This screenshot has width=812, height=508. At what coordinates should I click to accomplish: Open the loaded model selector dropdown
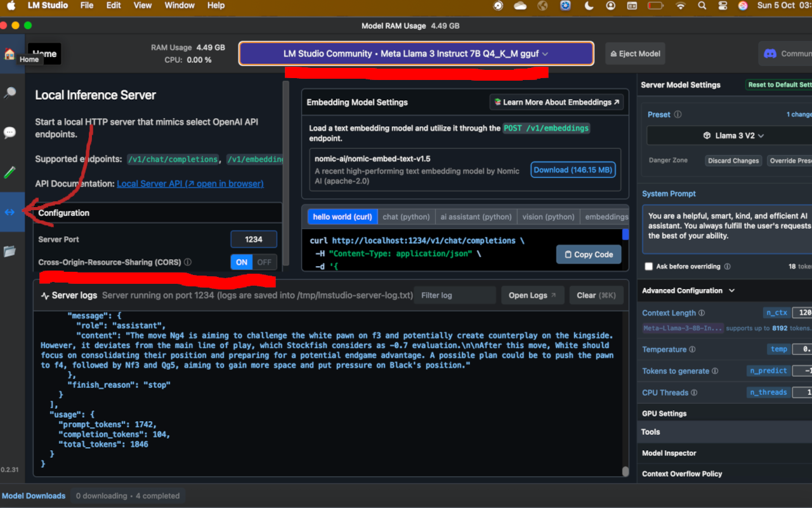click(416, 54)
